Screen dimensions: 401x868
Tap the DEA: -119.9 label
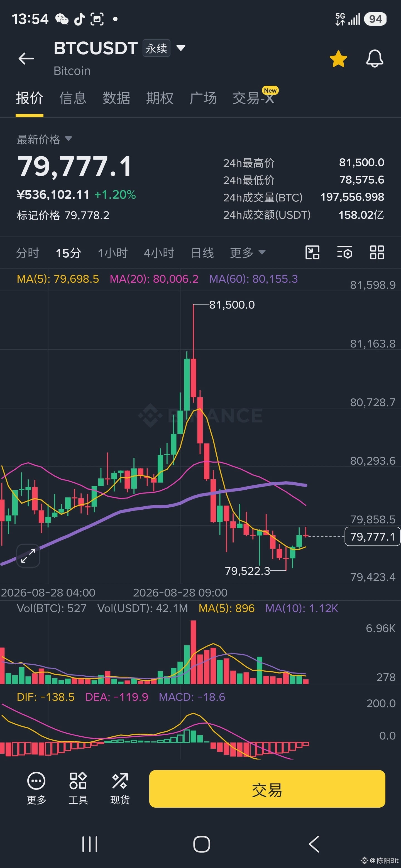117,697
